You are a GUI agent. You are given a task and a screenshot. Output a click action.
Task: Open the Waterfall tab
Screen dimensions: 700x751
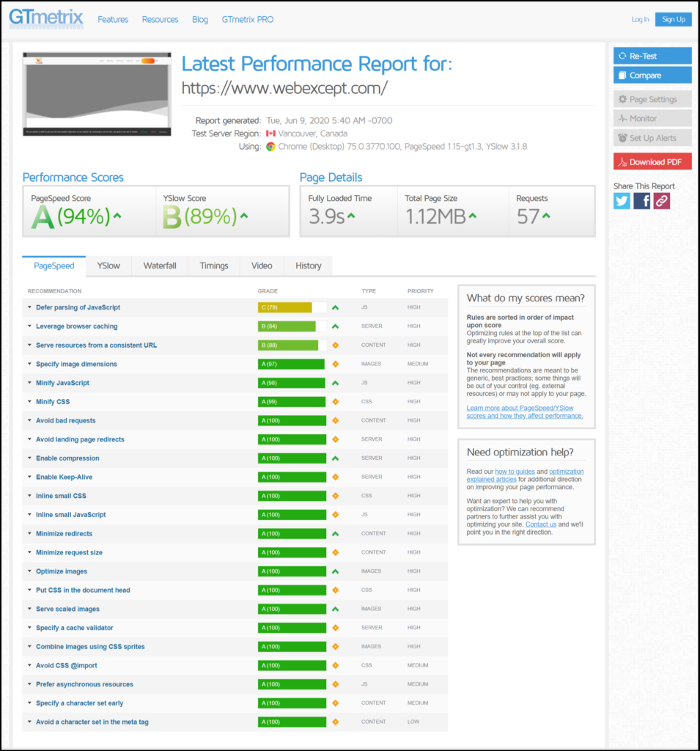pos(160,265)
